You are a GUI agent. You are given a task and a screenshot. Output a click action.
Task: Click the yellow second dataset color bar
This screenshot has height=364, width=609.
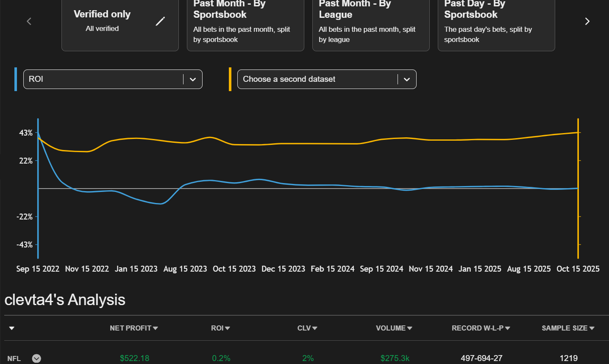(x=230, y=79)
